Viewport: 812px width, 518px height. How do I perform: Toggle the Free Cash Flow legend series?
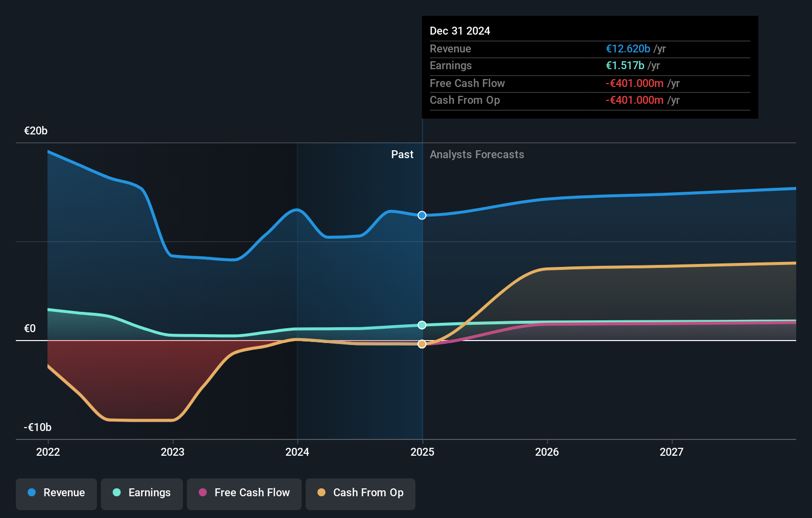pyautogui.click(x=244, y=494)
